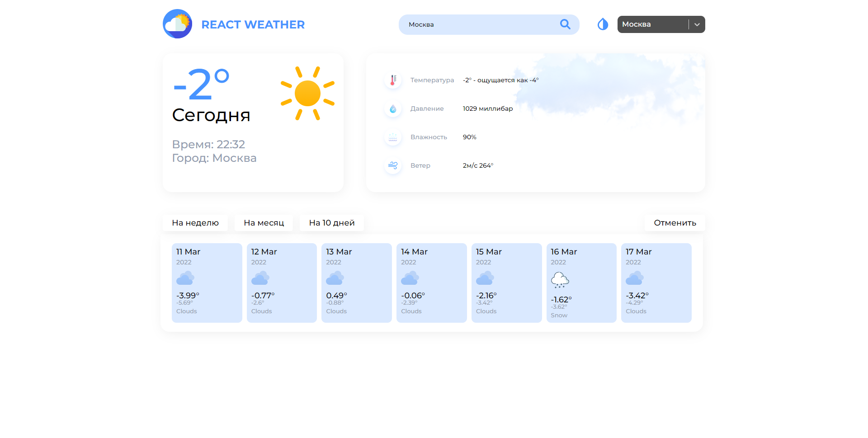The width and height of the screenshot is (868, 438).
Task: Click the pressure droplet icon
Action: [x=393, y=108]
